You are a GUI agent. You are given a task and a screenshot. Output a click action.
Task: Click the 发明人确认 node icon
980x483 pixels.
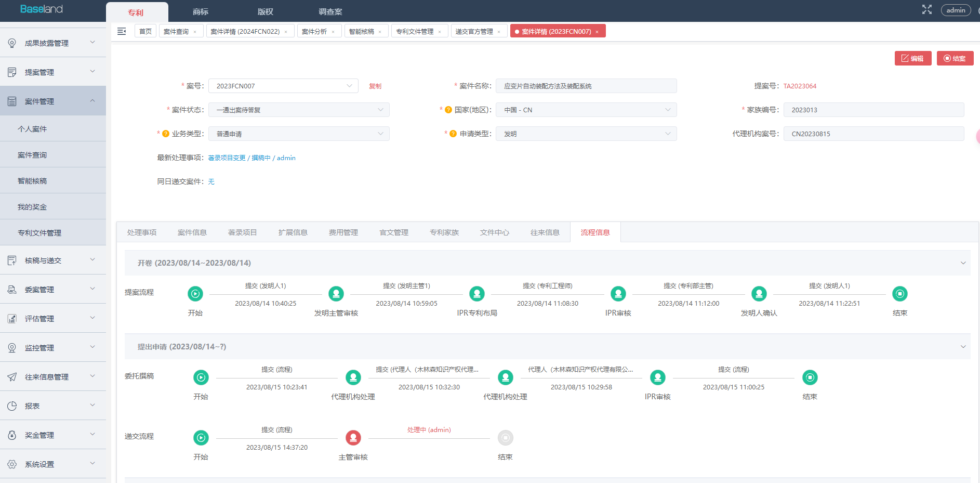point(759,294)
